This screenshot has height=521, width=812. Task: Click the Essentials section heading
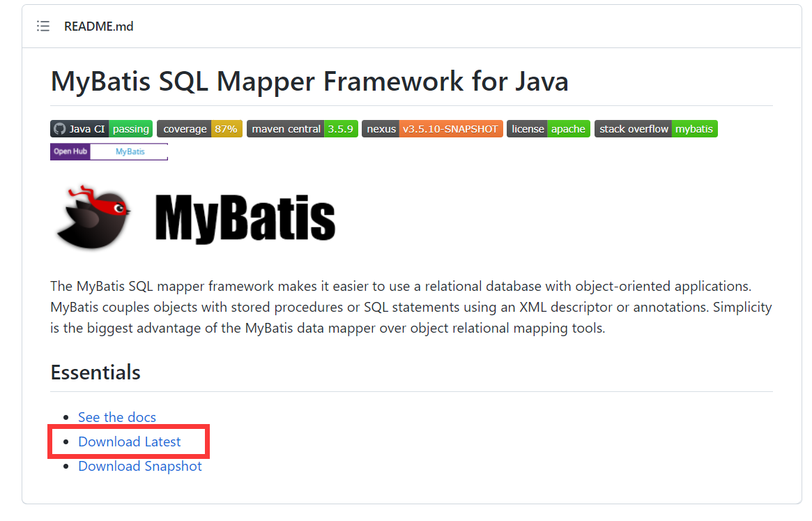click(95, 372)
